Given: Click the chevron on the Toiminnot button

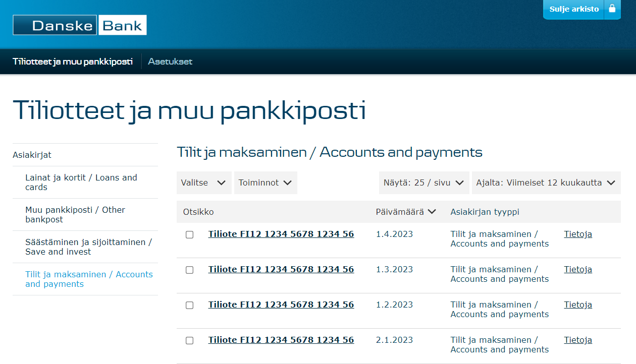Looking at the screenshot, I should pyautogui.click(x=288, y=183).
